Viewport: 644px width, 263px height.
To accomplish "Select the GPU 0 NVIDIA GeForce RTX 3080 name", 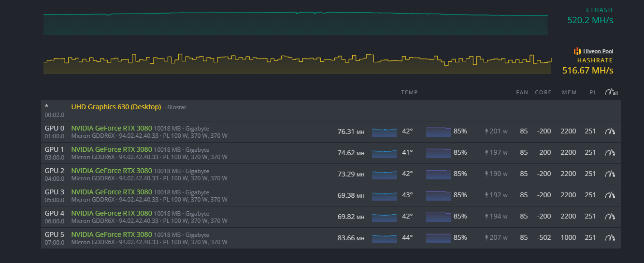I will coord(111,128).
